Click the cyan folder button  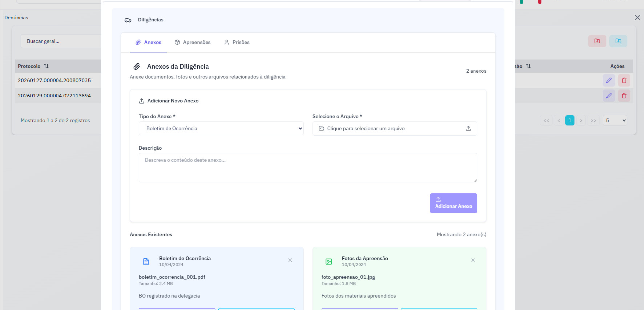click(x=618, y=41)
